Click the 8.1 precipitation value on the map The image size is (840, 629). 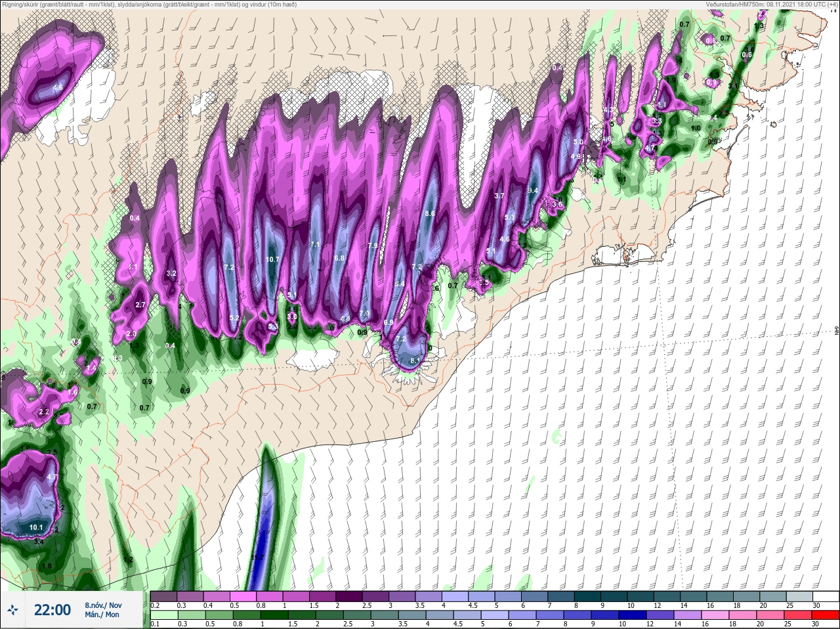click(415, 360)
